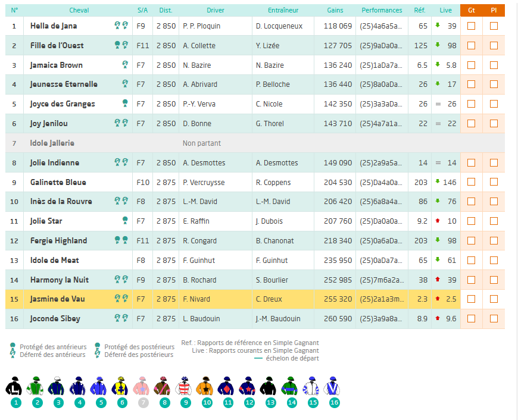Click the horseshoe icon beside Jolie Star
The height and width of the screenshot is (420, 518).
coord(125,221)
